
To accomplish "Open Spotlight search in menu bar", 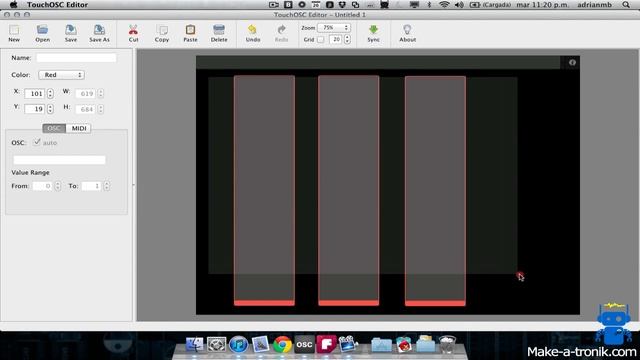I will click(626, 5).
